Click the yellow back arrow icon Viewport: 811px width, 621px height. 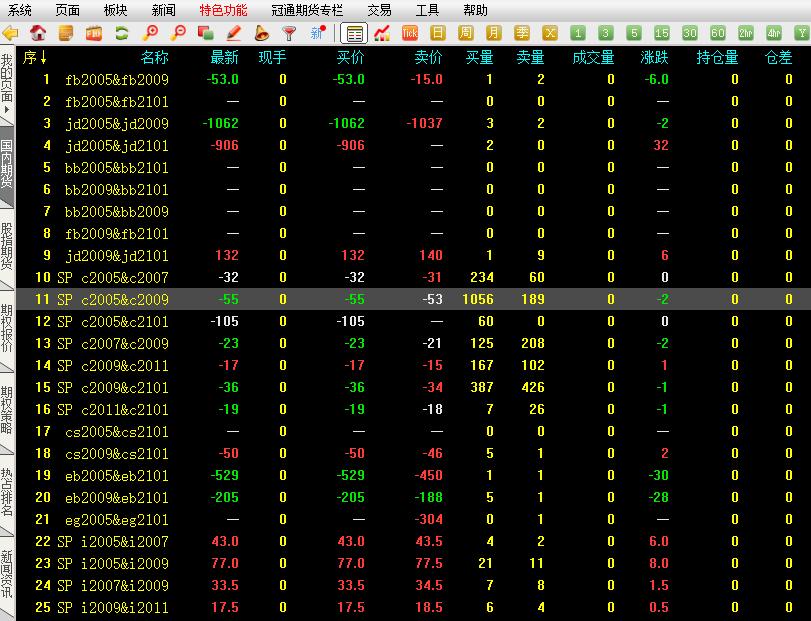11,33
